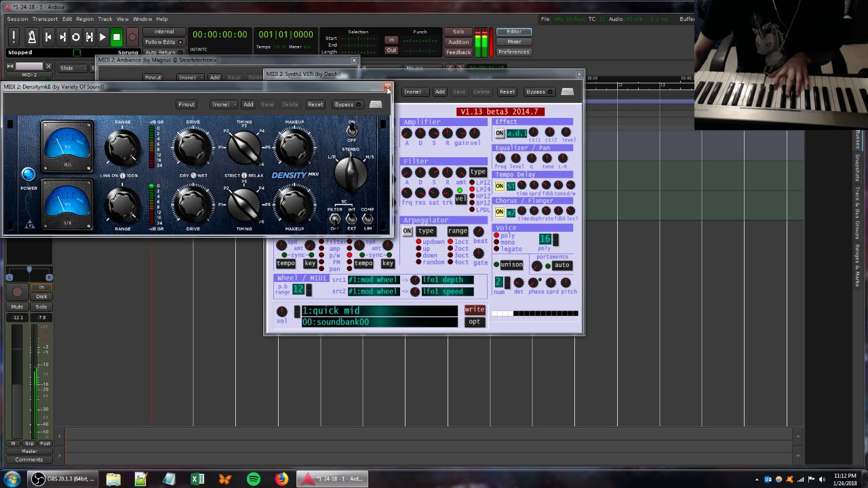Open the 1:quick mid patch selector
The width and height of the screenshot is (868, 488).
pyautogui.click(x=379, y=310)
